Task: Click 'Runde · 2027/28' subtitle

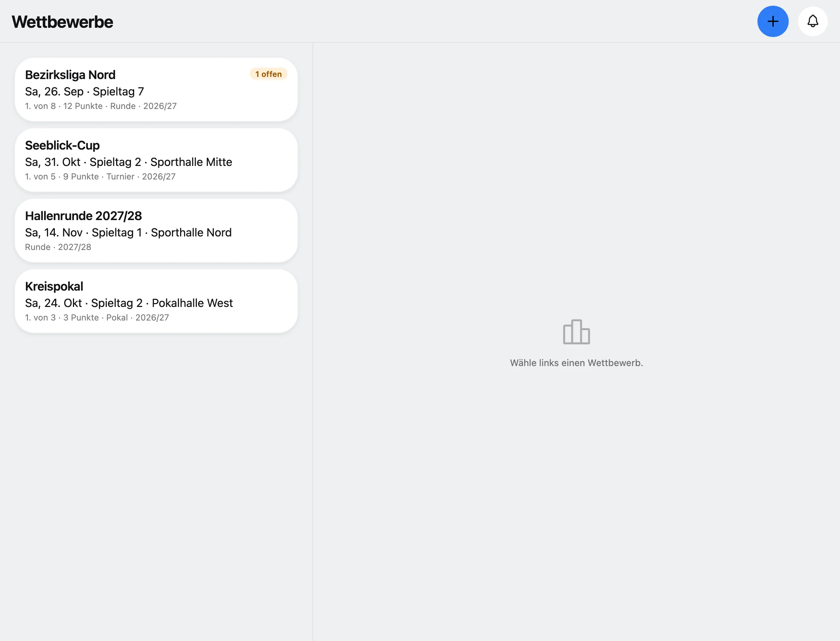Action: pos(58,247)
